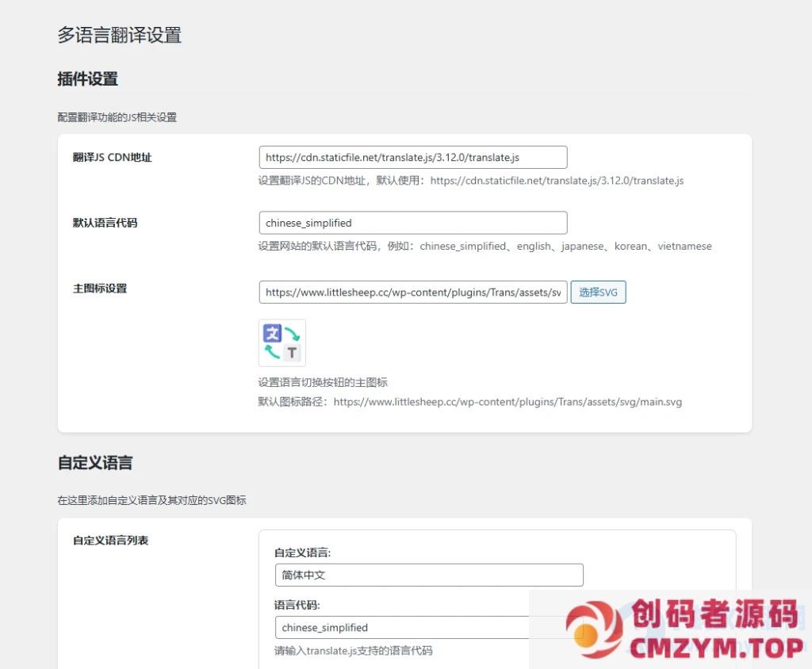Click the 翻译JS CDN地址 row label
812x669 pixels.
point(112,157)
